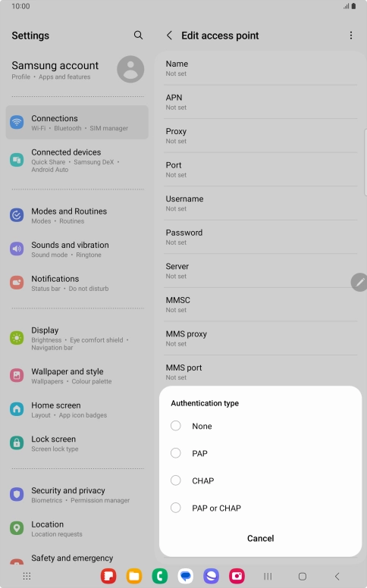
Task: Tap the Samsung account profile avatar
Action: point(130,70)
